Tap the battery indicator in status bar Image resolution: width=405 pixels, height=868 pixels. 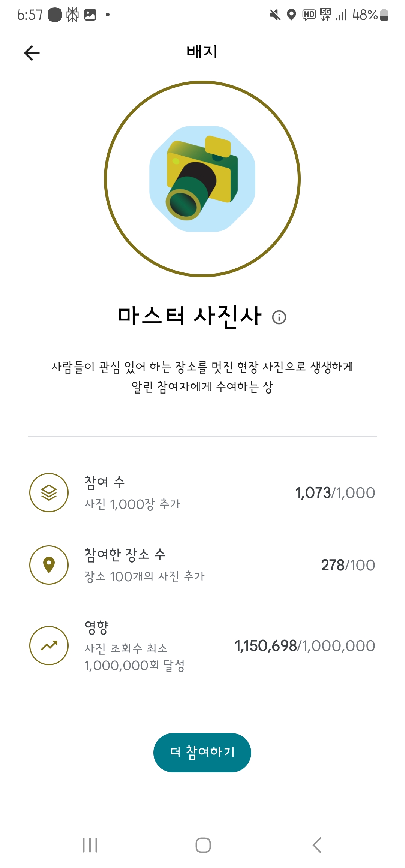pyautogui.click(x=384, y=15)
